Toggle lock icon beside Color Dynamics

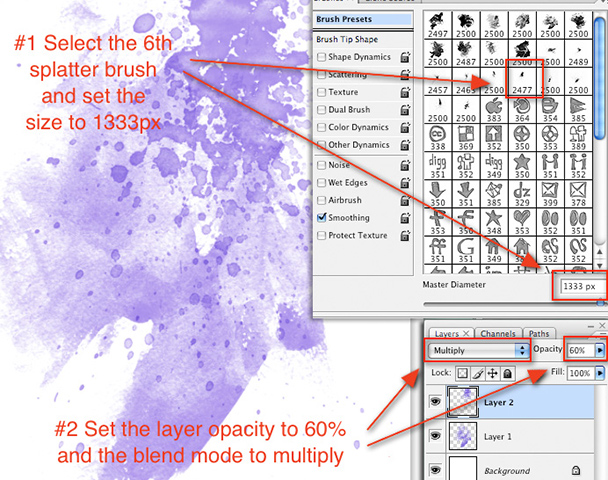click(x=405, y=128)
